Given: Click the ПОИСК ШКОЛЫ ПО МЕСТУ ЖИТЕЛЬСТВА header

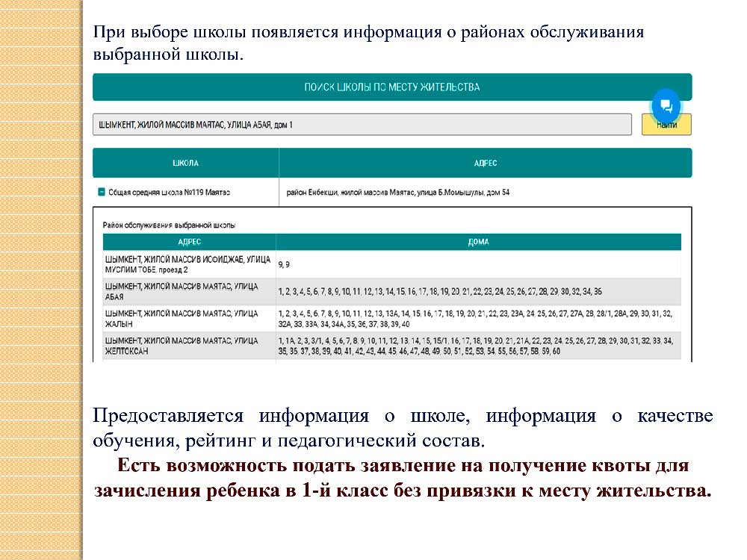Looking at the screenshot, I should click(391, 87).
